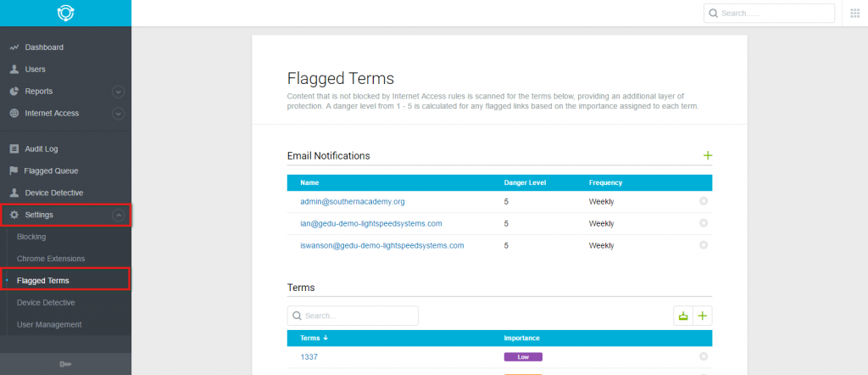This screenshot has height=375, width=868.
Task: Open the apps grid icon
Action: click(x=854, y=14)
